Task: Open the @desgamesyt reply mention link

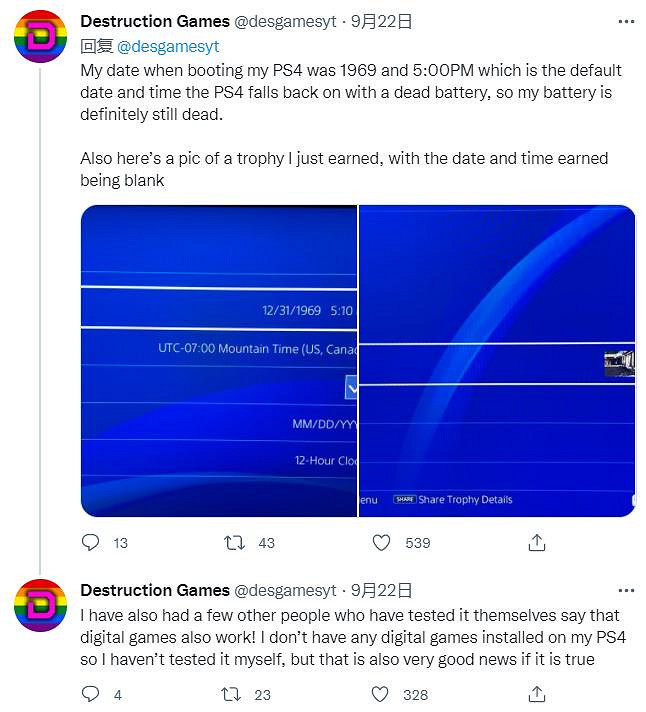Action: (169, 46)
